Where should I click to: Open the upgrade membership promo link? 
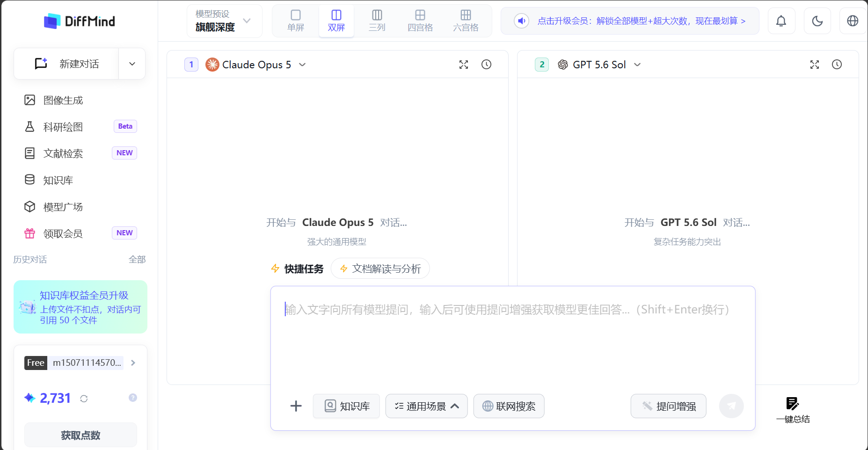[x=642, y=21]
